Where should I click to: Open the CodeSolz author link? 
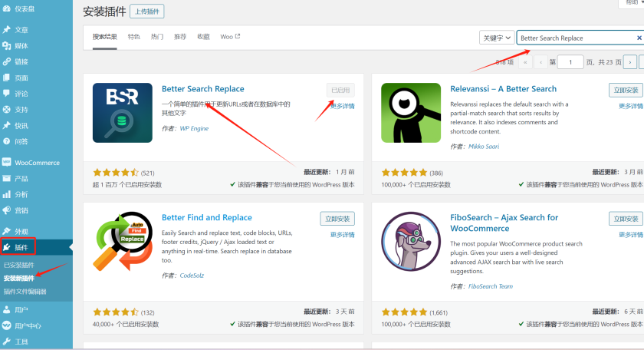point(192,276)
